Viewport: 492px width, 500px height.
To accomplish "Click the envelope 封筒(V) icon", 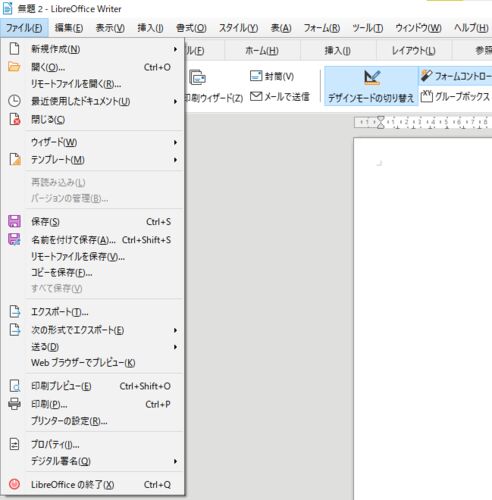I will point(256,76).
